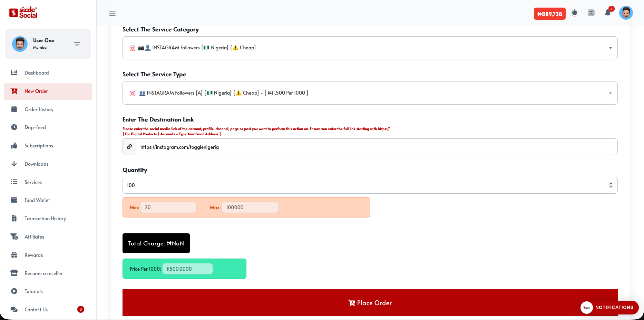Screen dimensions: 644x320
Task: Open the notifications bell icon
Action: [608, 13]
